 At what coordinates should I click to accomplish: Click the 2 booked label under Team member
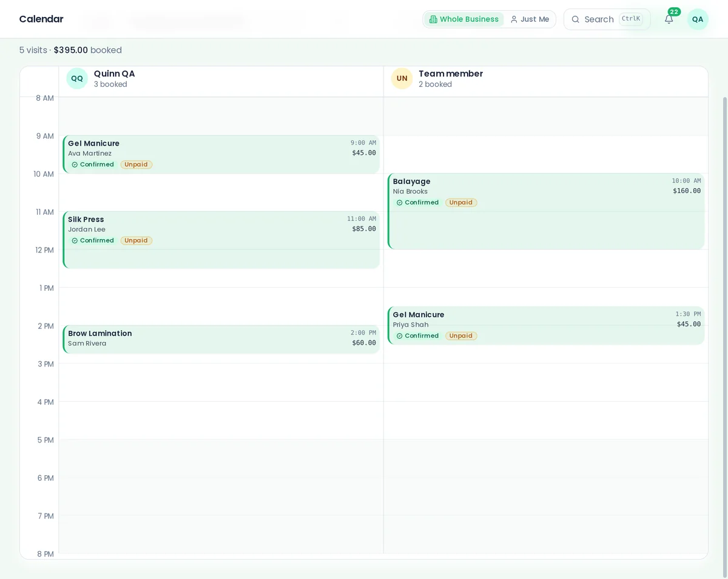(x=435, y=84)
